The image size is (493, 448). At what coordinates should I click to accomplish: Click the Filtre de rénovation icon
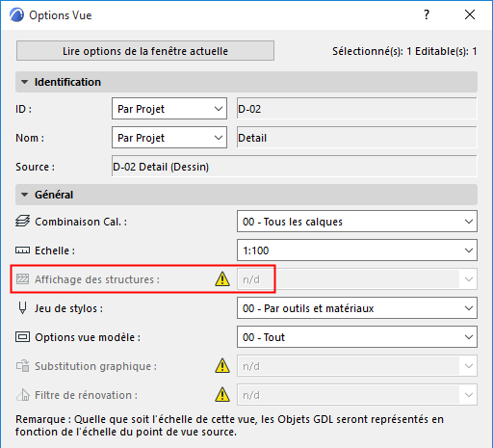tap(22, 395)
